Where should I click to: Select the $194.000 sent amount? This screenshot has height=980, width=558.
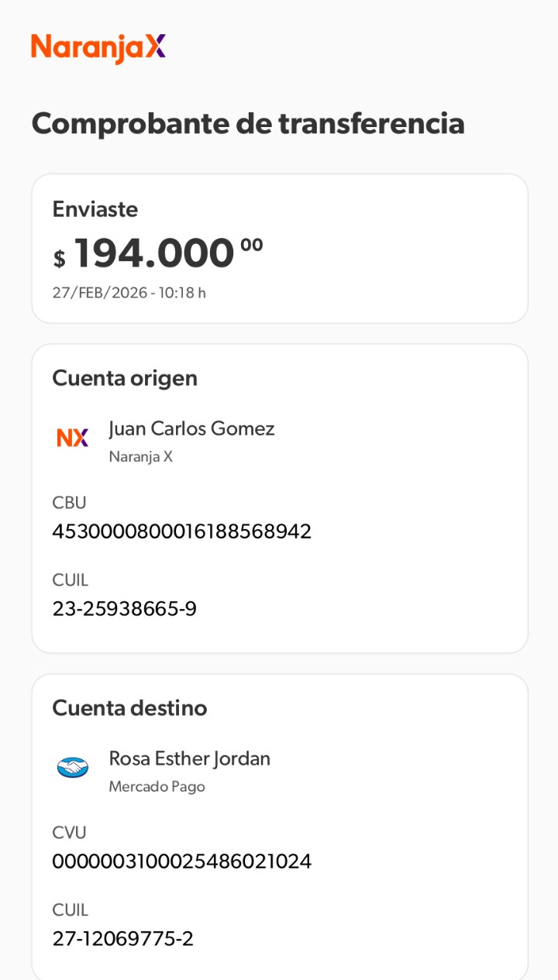click(158, 253)
